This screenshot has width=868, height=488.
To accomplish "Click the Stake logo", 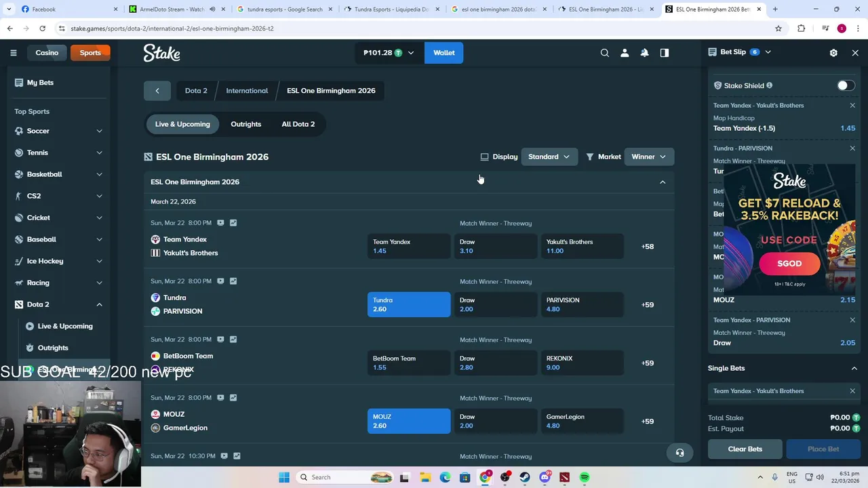I will (161, 52).
